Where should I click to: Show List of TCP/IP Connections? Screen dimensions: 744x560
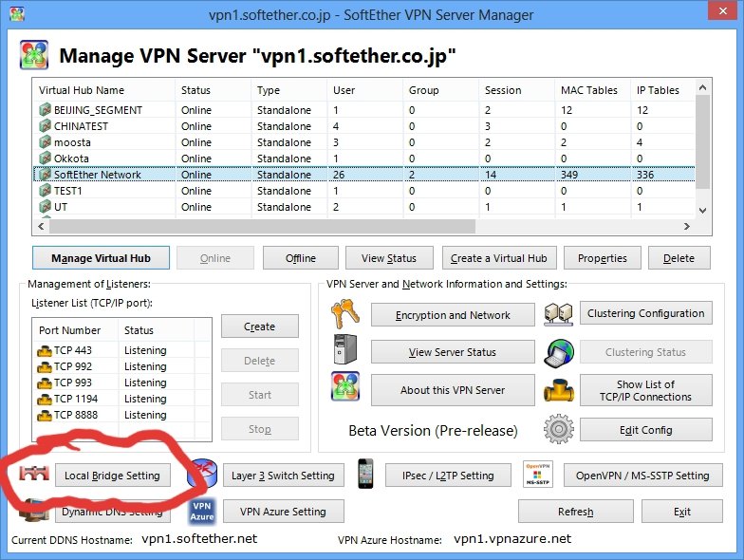(x=645, y=390)
